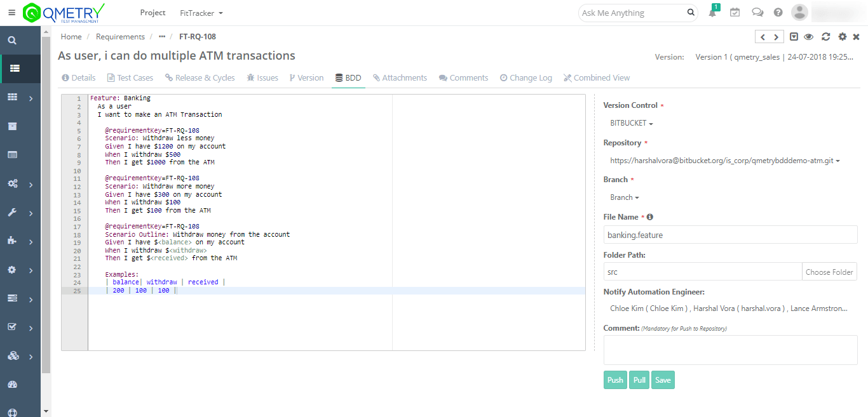The width and height of the screenshot is (868, 417).
Task: Click the Folder Path input field
Action: tap(703, 272)
